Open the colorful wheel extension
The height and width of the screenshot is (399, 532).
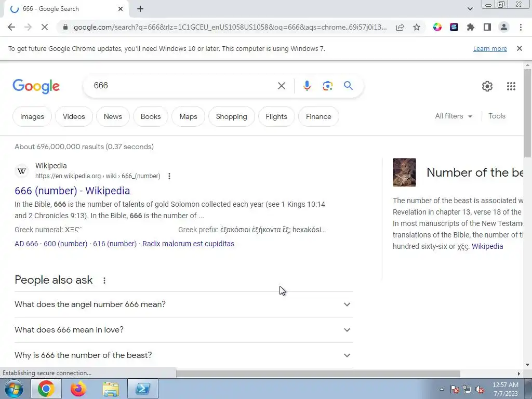tap(437, 27)
